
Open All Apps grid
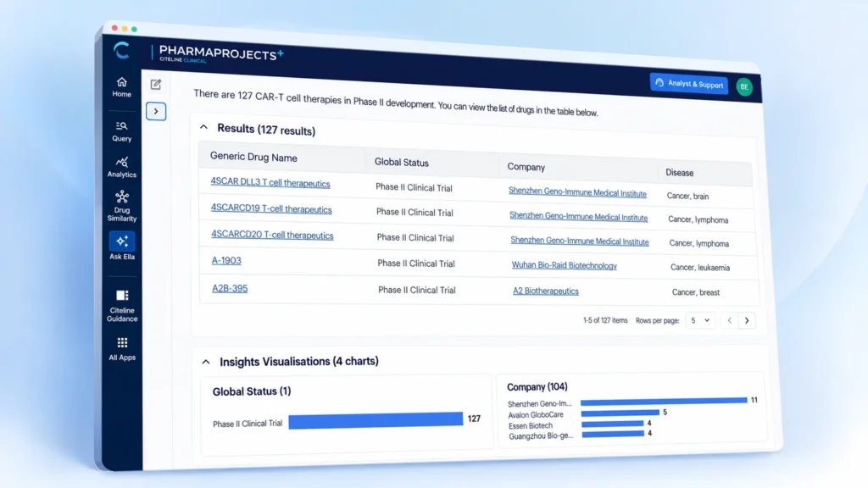coord(122,348)
